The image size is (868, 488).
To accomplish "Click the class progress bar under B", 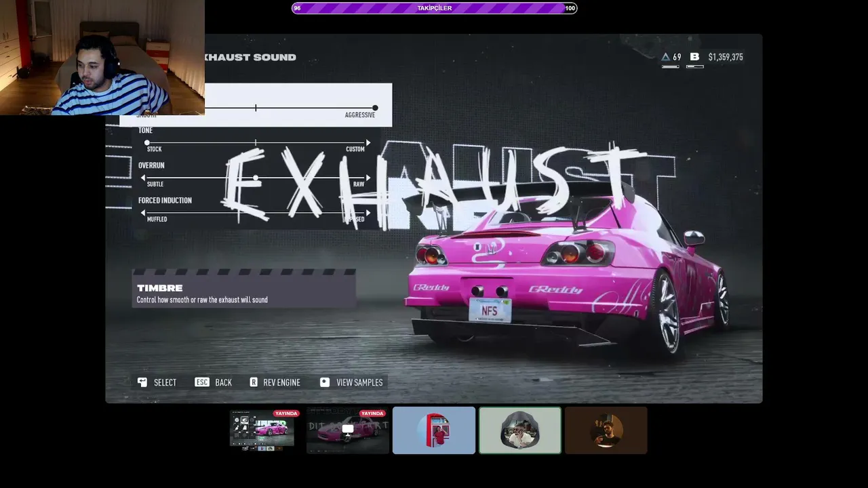I will pos(695,66).
